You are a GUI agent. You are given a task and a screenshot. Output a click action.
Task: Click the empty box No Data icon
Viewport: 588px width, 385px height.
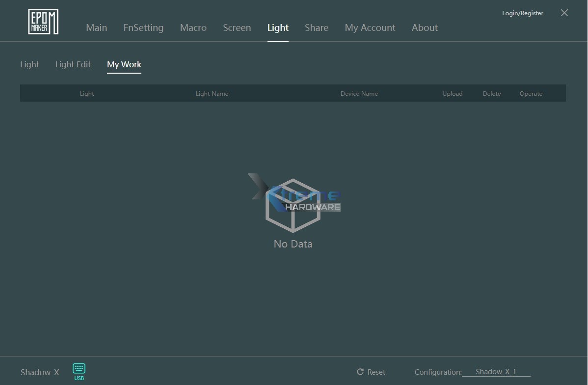[x=293, y=206]
